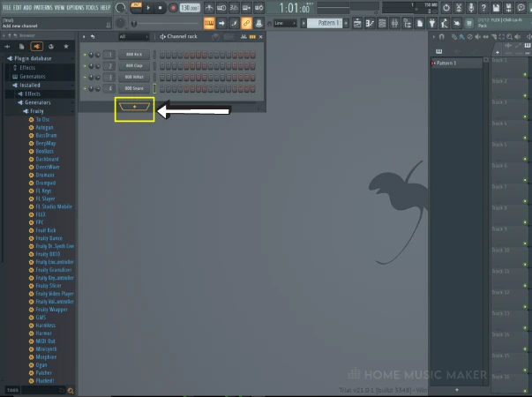532x397 pixels.
Task: Toggle Channel rack step/piano roll view icon
Action: coord(252,37)
